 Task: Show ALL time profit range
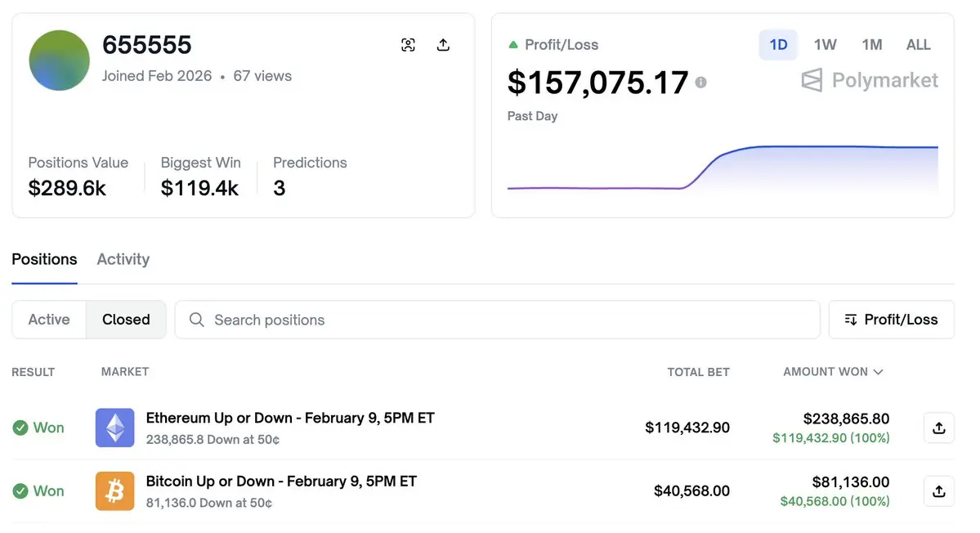[x=918, y=45]
